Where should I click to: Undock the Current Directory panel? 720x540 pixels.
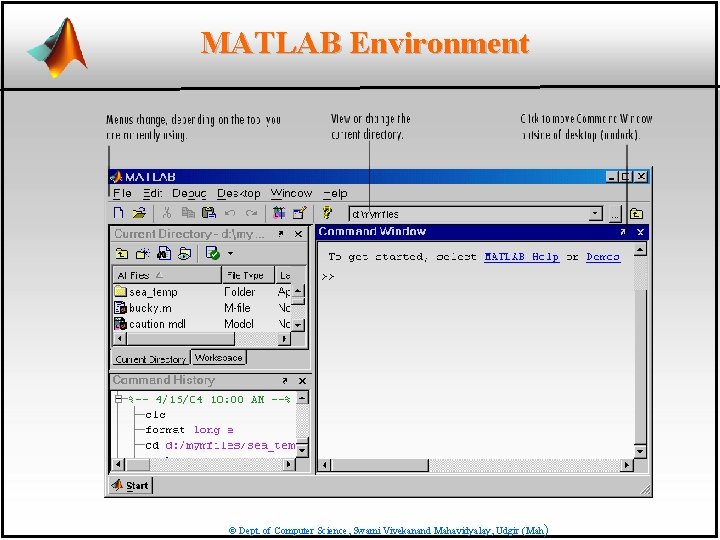(281, 234)
